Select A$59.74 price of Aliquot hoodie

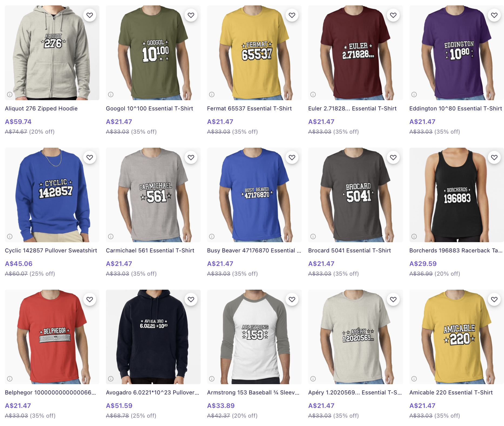tap(18, 122)
